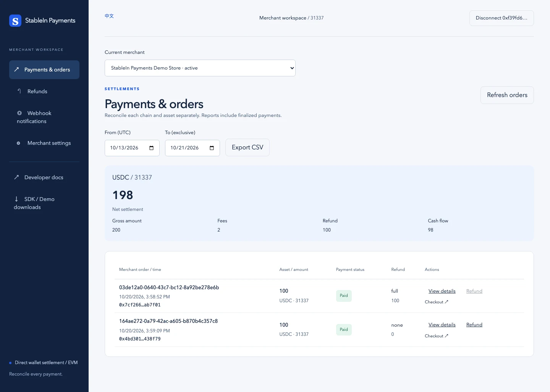Viewport: 550px width, 392px height.
Task: Click the Webhook notifications icon
Action: [19, 113]
